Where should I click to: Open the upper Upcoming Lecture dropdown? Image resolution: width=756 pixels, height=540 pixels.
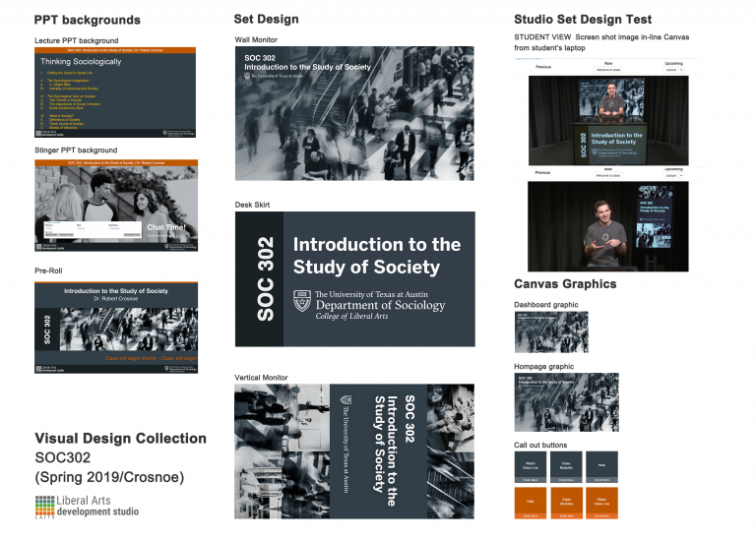tap(673, 70)
